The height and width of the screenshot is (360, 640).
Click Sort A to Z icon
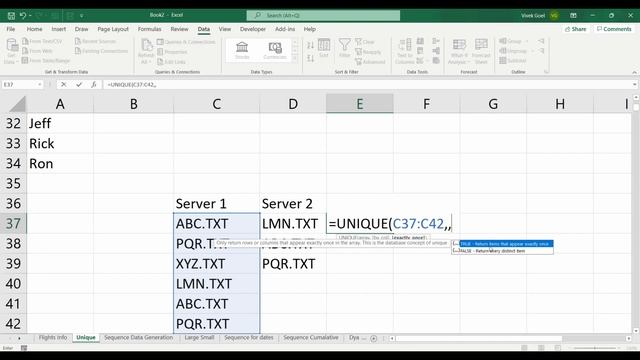310,45
